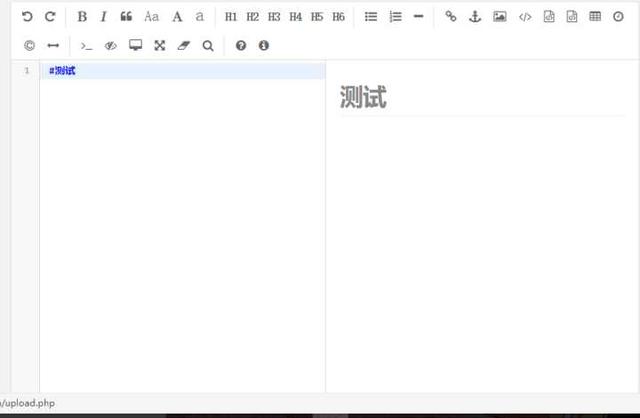The image size is (640, 418).
Task: Insert H4 heading
Action: point(296,17)
